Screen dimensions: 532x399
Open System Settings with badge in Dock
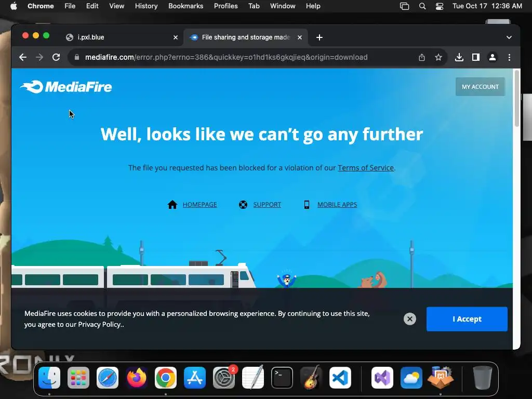224,378
